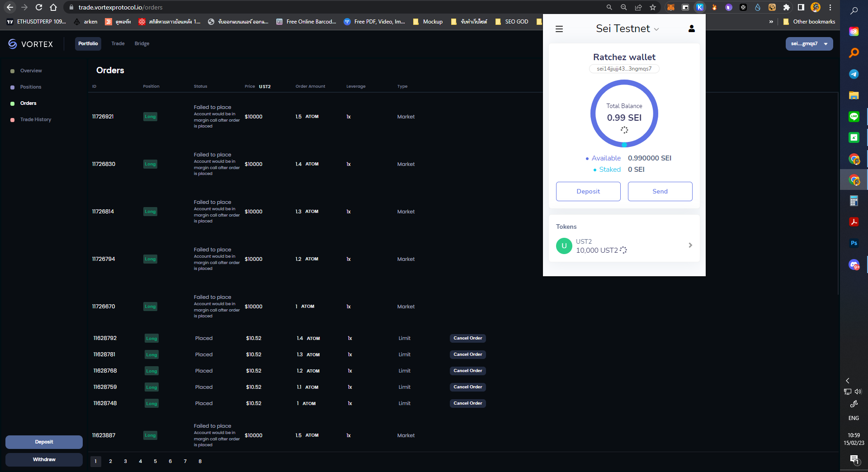This screenshot has width=868, height=472.
Task: Open the SEO GOD bookmark folder
Action: click(x=512, y=22)
